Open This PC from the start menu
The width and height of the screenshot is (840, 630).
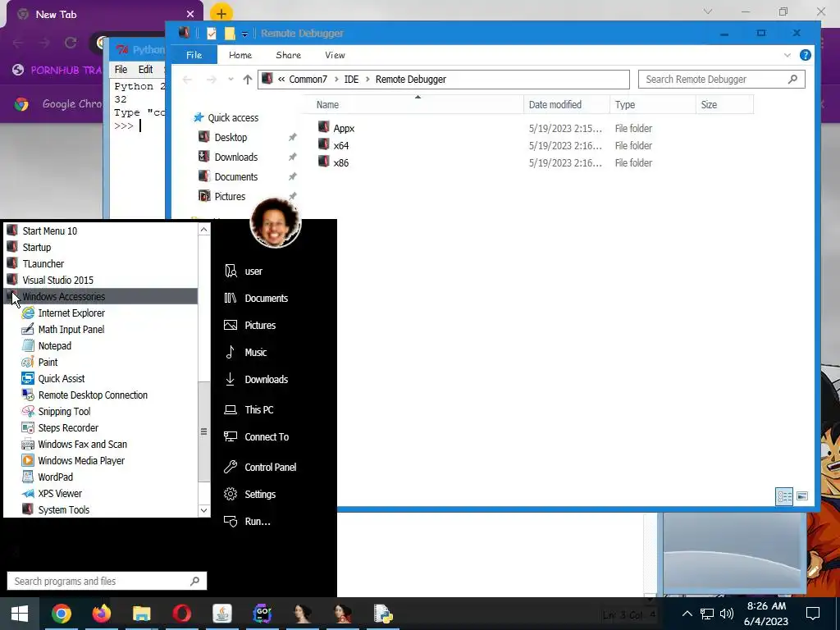tap(258, 410)
